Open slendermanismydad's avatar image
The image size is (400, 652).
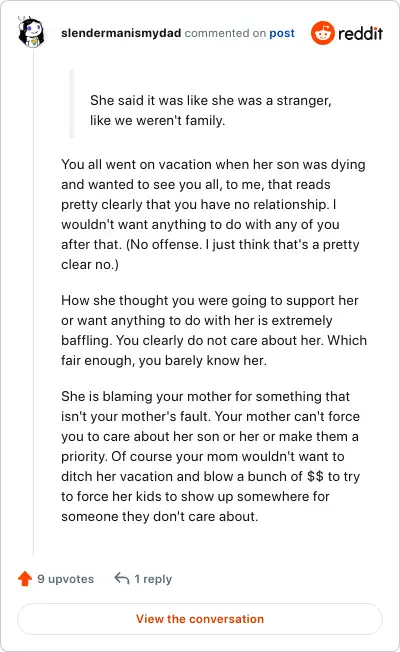31,32
